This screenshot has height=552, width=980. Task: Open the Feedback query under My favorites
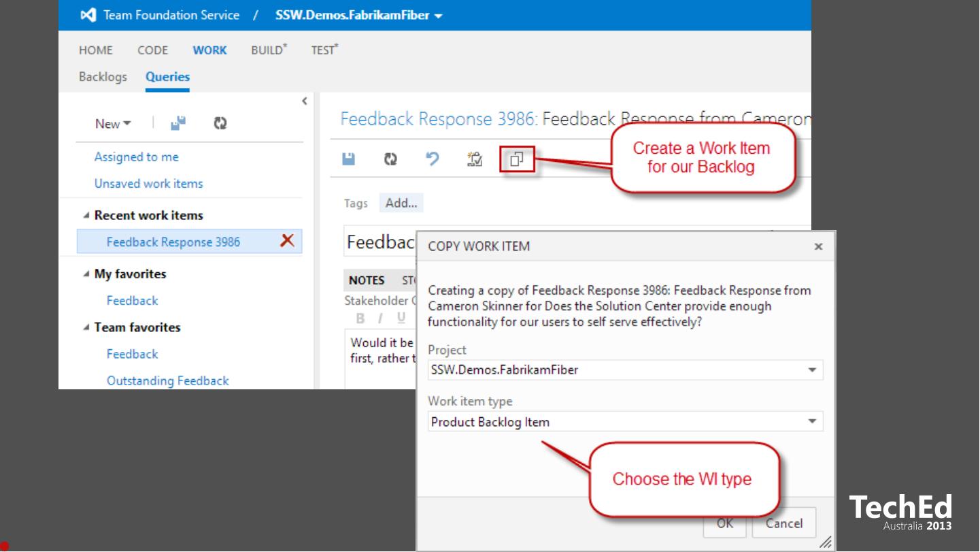coord(132,301)
